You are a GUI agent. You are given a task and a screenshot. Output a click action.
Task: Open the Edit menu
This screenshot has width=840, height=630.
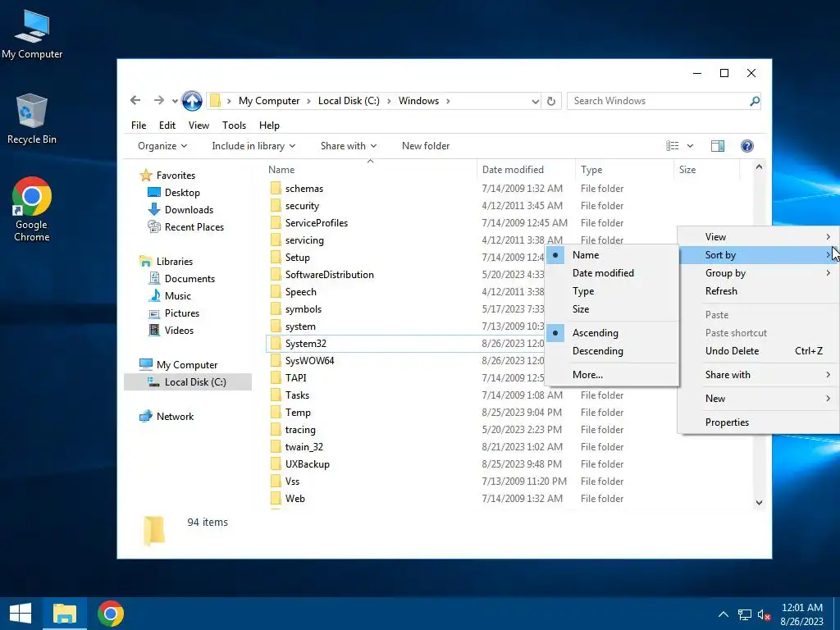[167, 126]
